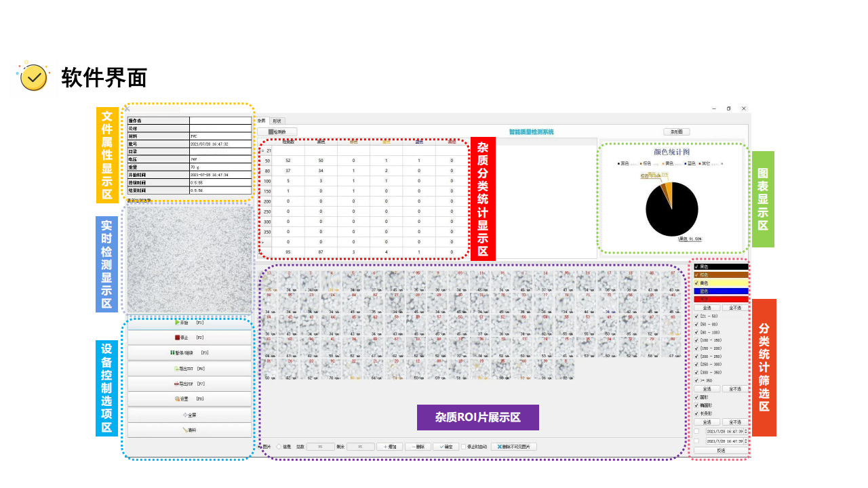Screen dimensions: 868x488
Task: Switch to the 形状 tab
Action: tap(277, 121)
